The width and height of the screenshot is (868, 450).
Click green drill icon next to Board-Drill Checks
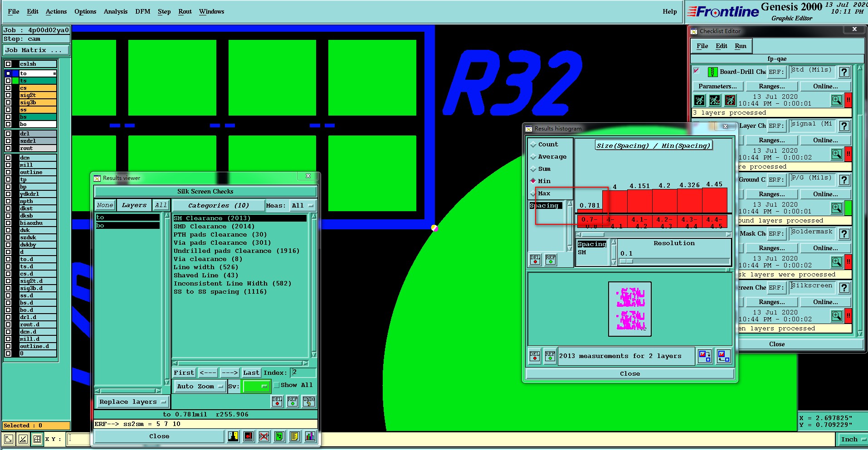tap(712, 72)
